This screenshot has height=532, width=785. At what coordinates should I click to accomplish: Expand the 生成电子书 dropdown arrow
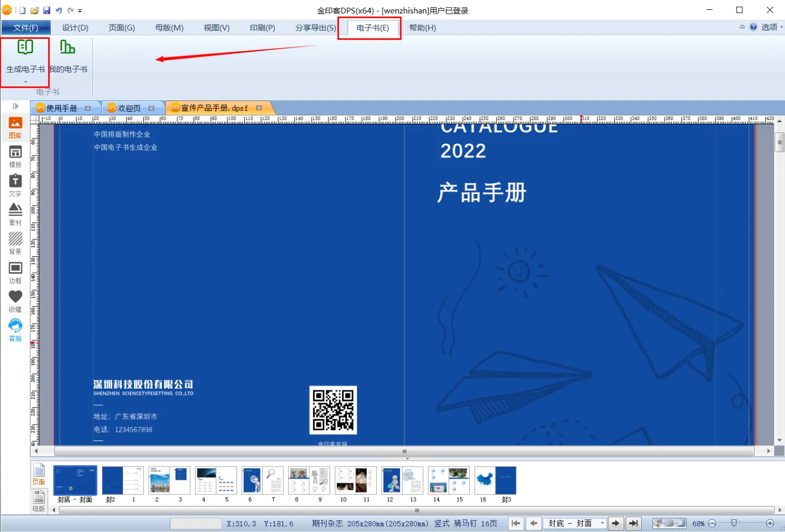pos(25,82)
